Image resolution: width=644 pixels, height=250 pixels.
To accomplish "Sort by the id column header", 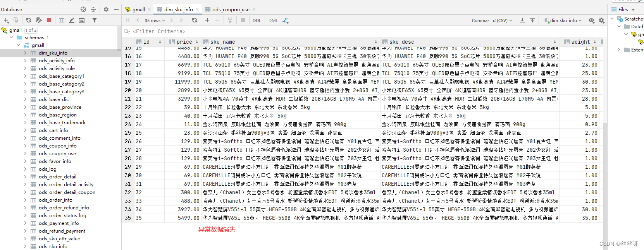I will (x=148, y=42).
